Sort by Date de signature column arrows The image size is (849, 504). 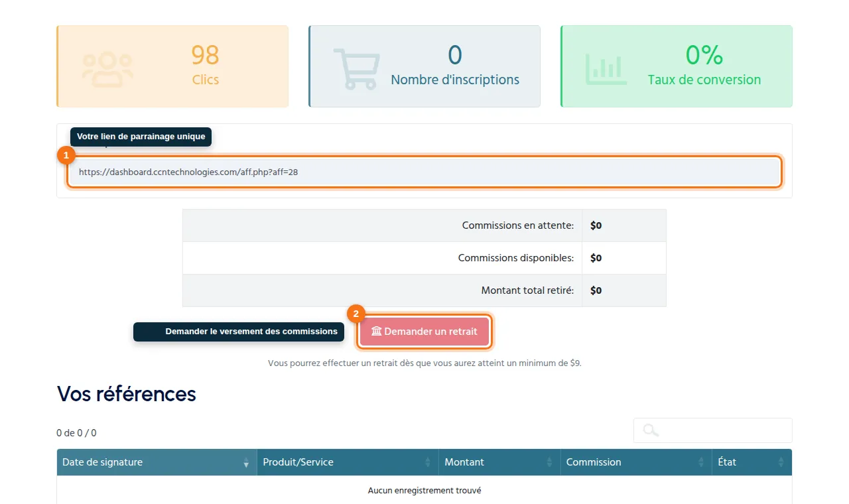tap(246, 462)
